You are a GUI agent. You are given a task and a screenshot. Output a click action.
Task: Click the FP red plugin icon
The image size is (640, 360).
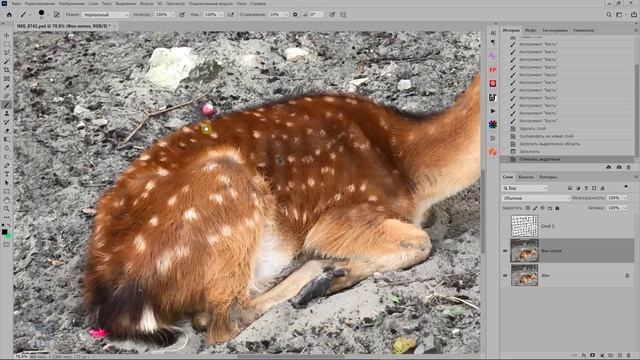pyautogui.click(x=493, y=70)
